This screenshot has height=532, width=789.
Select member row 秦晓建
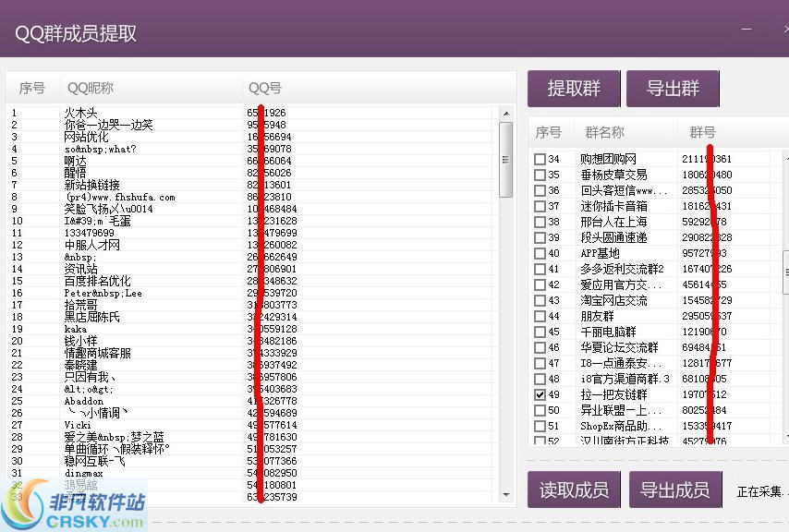coord(250,365)
